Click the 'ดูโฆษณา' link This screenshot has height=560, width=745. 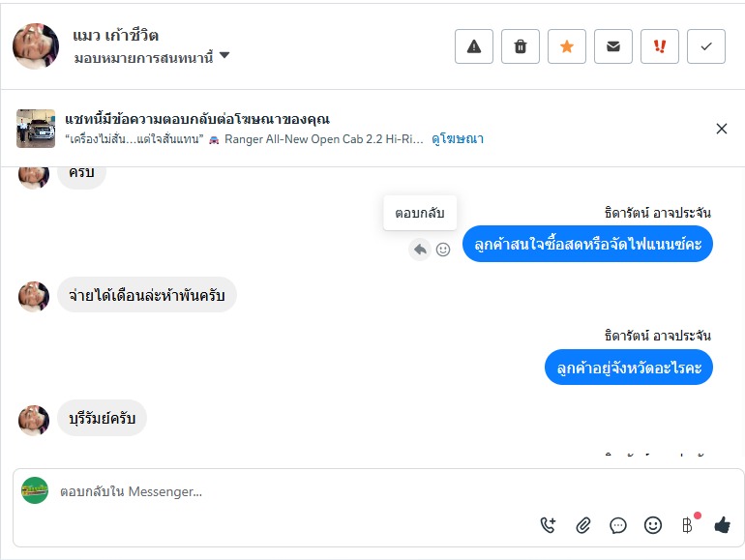tap(458, 139)
